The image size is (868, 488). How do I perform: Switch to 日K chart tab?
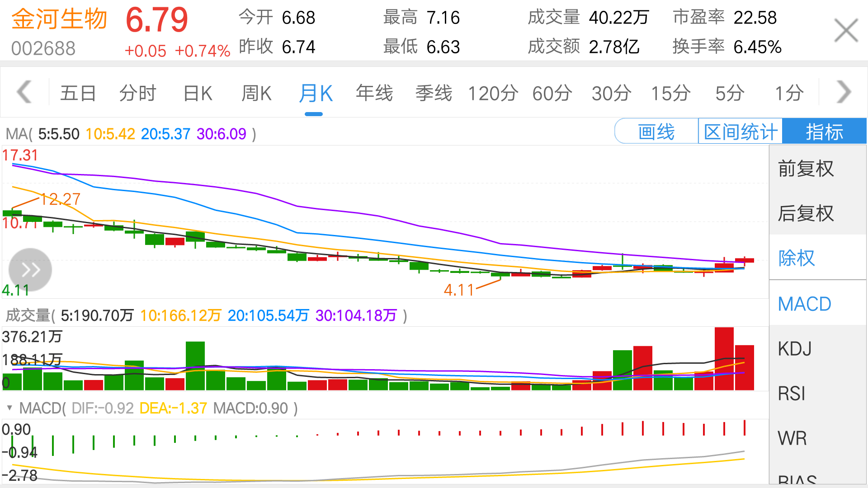click(x=198, y=94)
